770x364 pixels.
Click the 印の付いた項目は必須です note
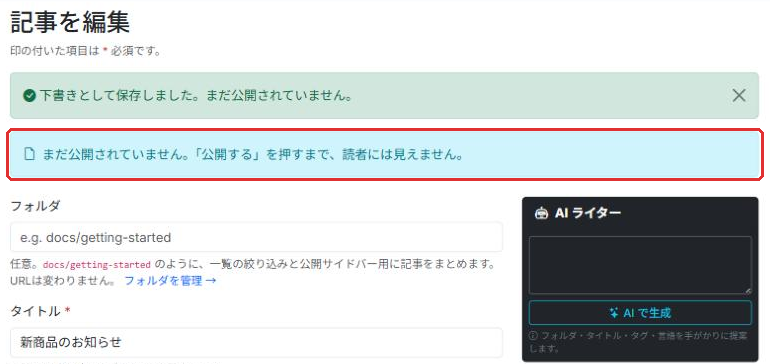coord(85,51)
